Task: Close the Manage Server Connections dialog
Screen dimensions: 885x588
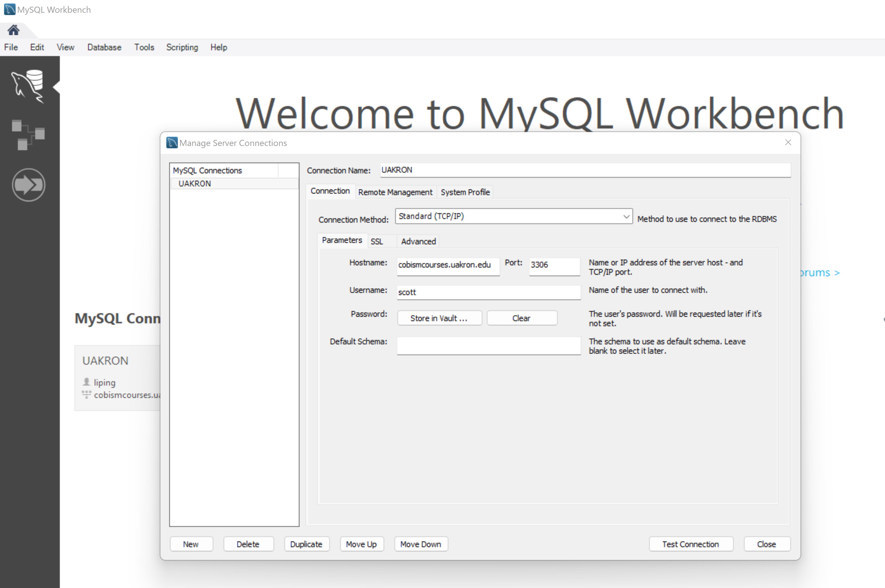Action: (788, 143)
